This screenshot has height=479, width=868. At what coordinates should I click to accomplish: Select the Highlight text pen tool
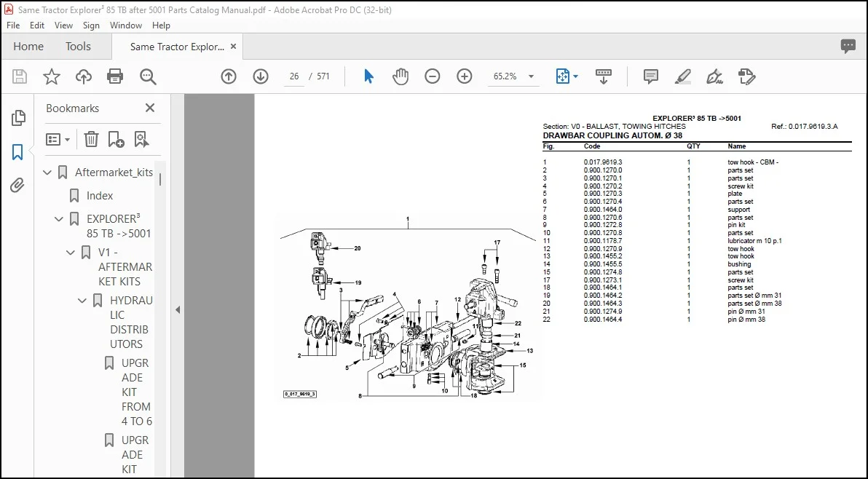click(x=682, y=76)
